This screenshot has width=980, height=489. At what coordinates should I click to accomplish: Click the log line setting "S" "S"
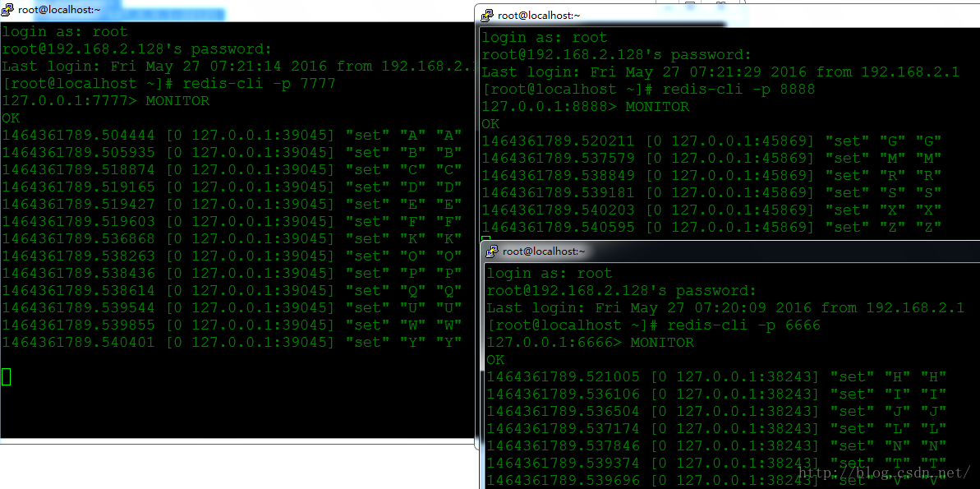712,192
